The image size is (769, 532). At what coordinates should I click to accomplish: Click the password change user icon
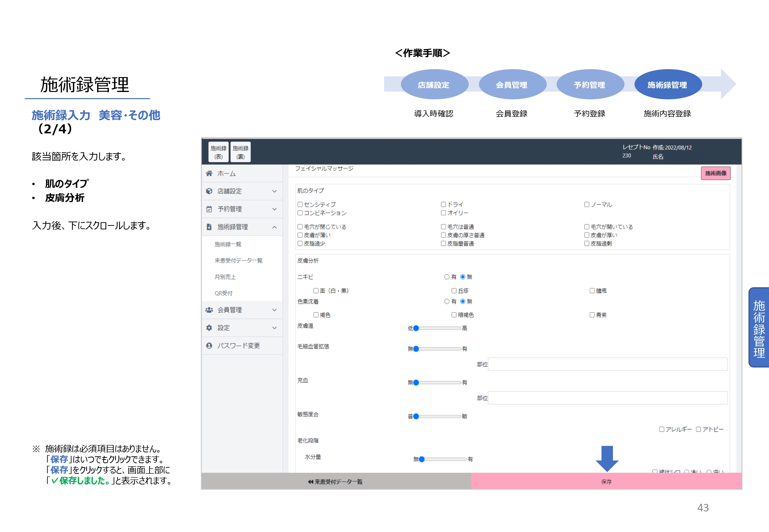(x=209, y=346)
